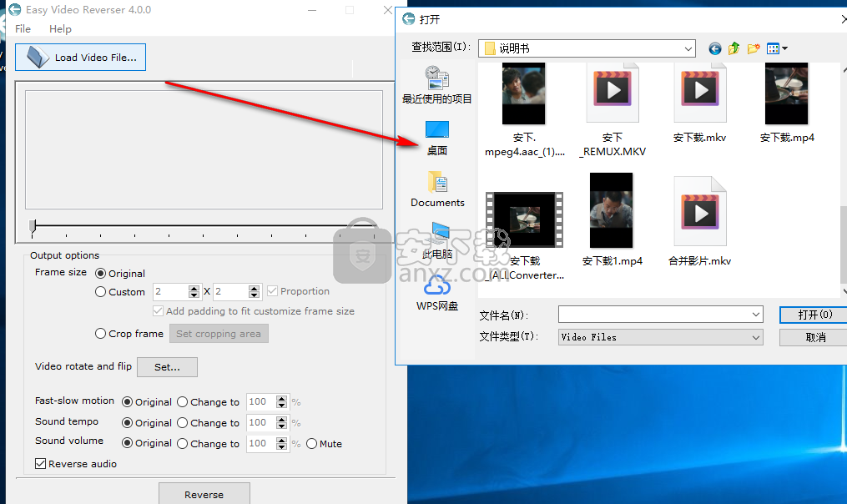This screenshot has height=504, width=847.
Task: Open 桌面 desktop in sidebar
Action: coord(437,139)
